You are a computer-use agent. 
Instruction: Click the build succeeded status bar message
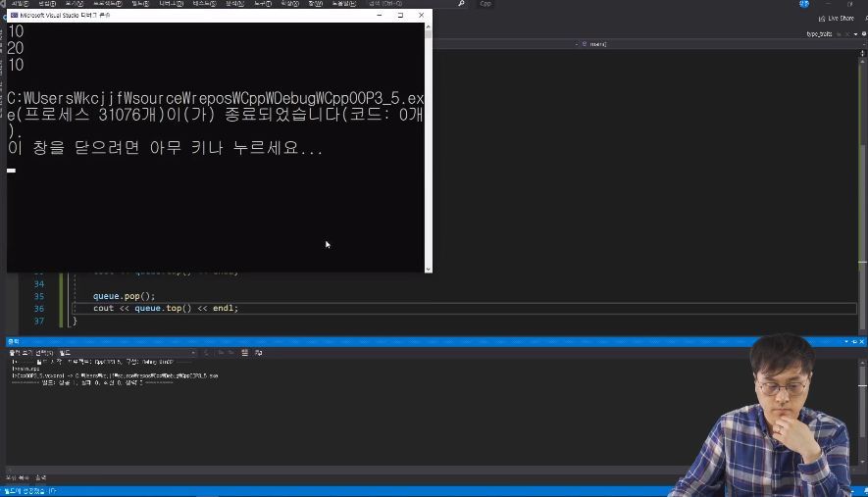29,491
